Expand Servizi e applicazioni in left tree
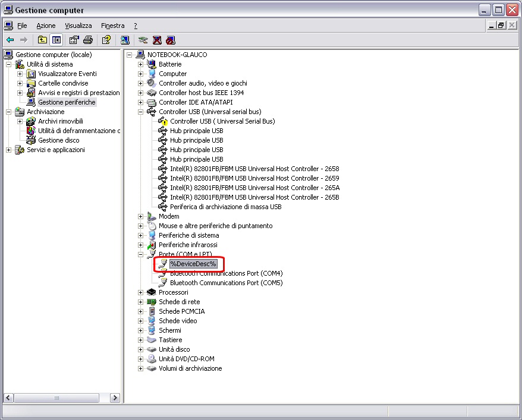Image resolution: width=522 pixels, height=420 pixels. [x=9, y=150]
